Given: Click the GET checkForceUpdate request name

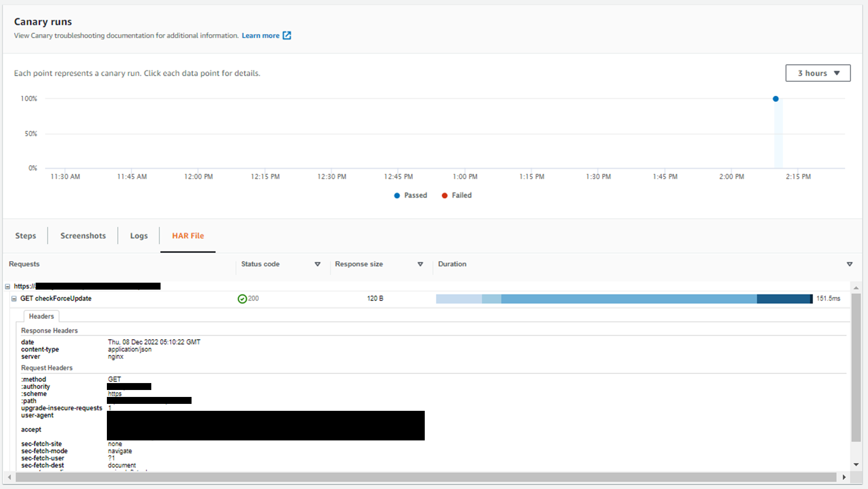Looking at the screenshot, I should [x=56, y=298].
